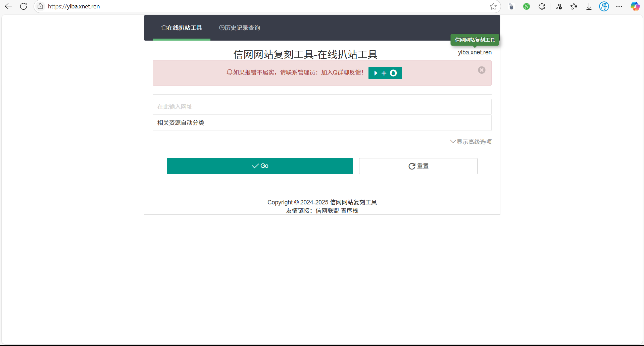
Task: Click the 在此输入网址 URL input field
Action: coord(321,107)
